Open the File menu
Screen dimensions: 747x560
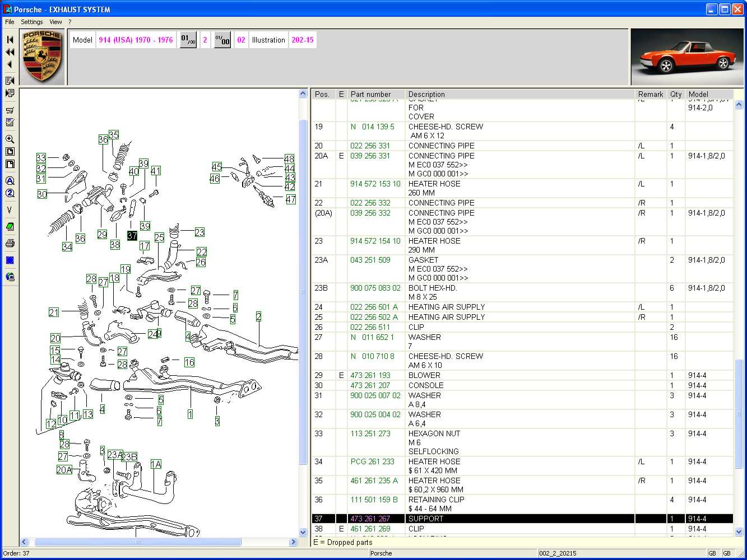pyautogui.click(x=10, y=22)
